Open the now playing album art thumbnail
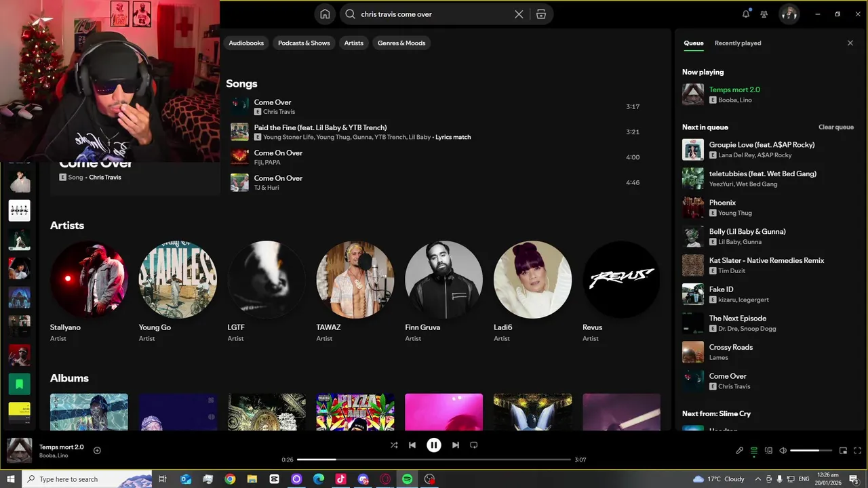Screen dimensions: 868x488 tap(19, 451)
